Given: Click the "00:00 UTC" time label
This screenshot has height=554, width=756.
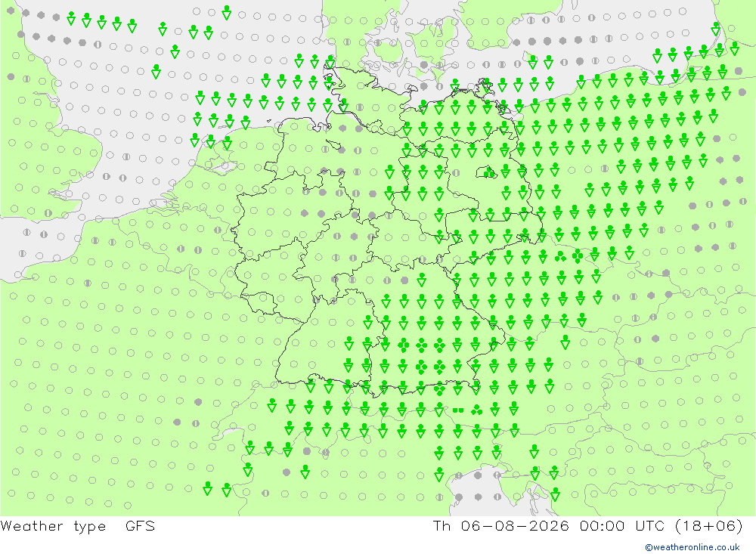Looking at the screenshot, I should [x=622, y=525].
